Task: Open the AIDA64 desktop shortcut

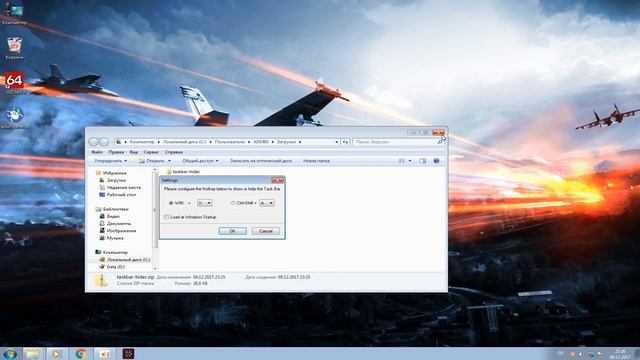Action: tap(15, 83)
